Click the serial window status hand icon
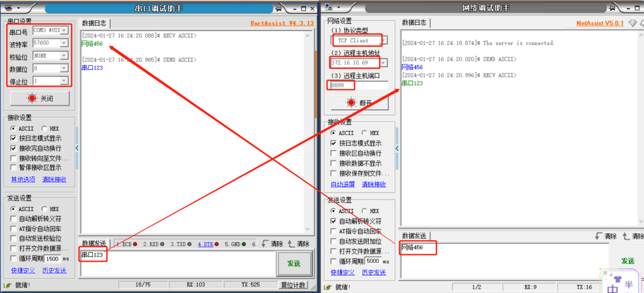 (x=8, y=285)
